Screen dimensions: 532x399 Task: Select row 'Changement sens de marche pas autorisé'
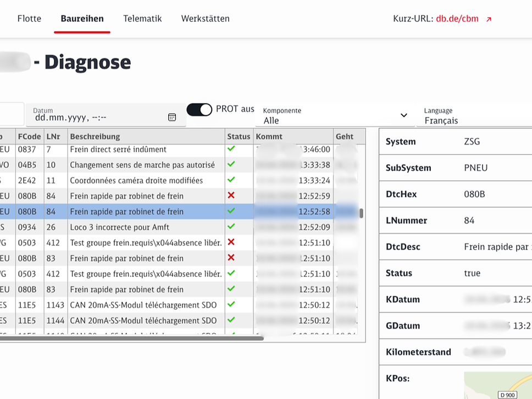coord(179,165)
